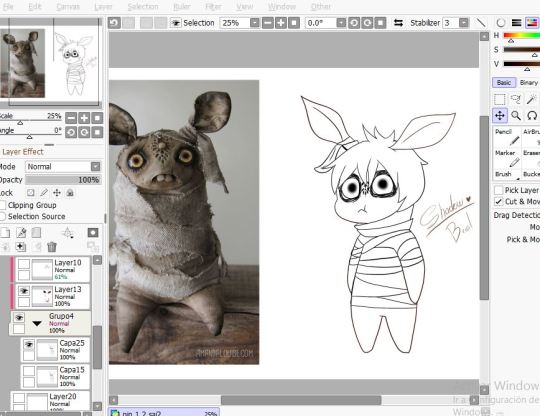Switch to the Binary tool tab

tap(528, 83)
